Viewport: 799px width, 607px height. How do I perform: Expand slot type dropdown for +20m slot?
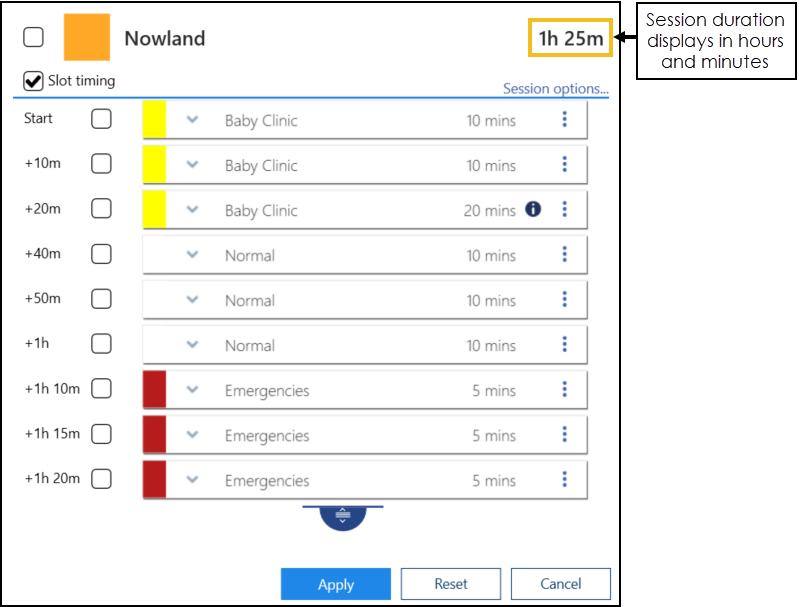tap(193, 210)
